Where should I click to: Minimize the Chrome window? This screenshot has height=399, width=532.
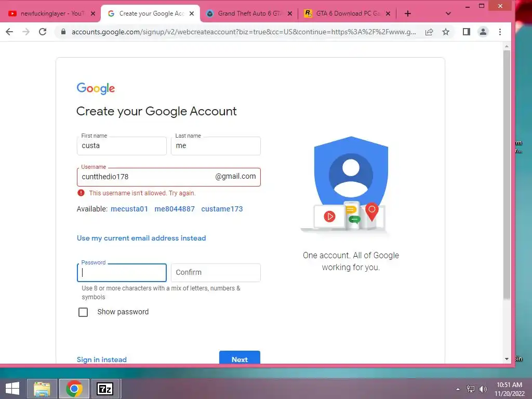coord(468,6)
